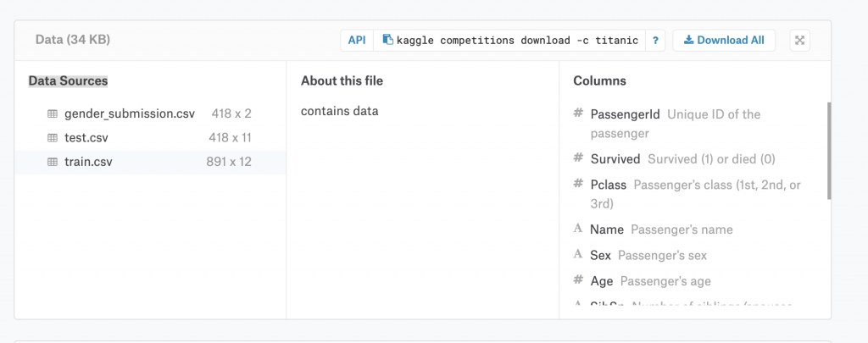Image resolution: width=868 pixels, height=343 pixels.
Task: Click the hash icon beside PassengerId
Action: pos(578,114)
